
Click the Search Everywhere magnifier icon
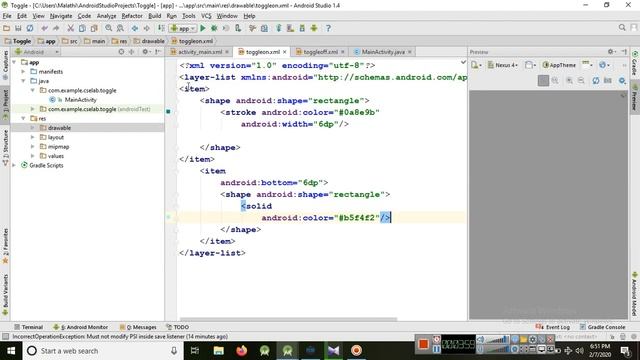coord(622,28)
